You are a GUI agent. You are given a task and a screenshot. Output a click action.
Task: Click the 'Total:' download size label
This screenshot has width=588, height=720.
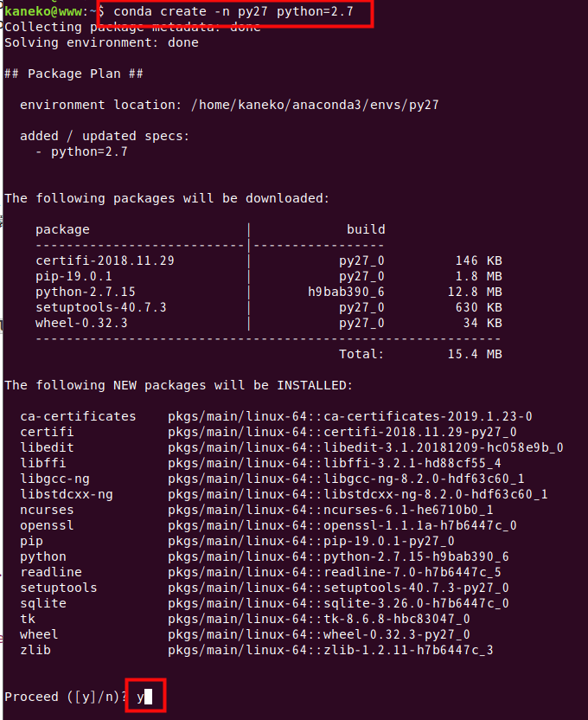pos(361,354)
